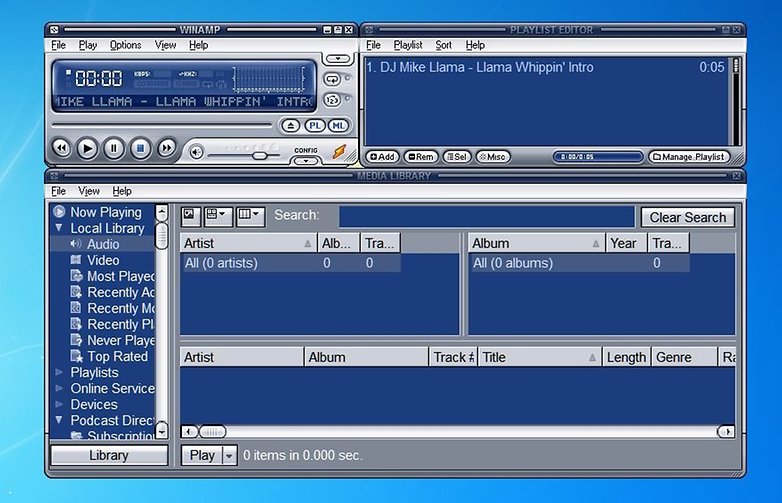
Task: Expand the Devices tree node
Action: [59, 404]
